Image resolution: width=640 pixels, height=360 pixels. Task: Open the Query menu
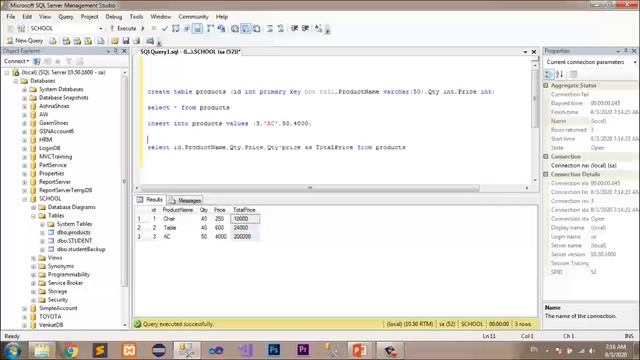[66, 17]
